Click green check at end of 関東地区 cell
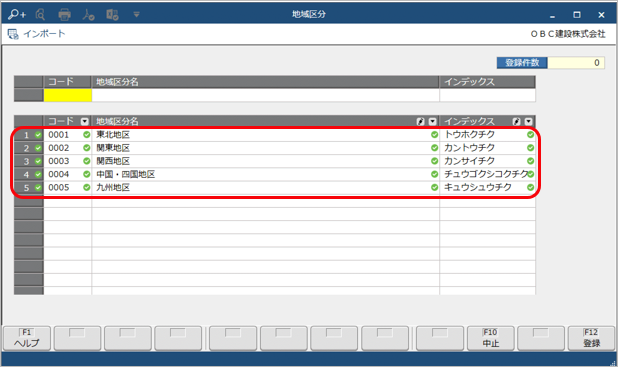This screenshot has height=367, width=618. pyautogui.click(x=434, y=148)
